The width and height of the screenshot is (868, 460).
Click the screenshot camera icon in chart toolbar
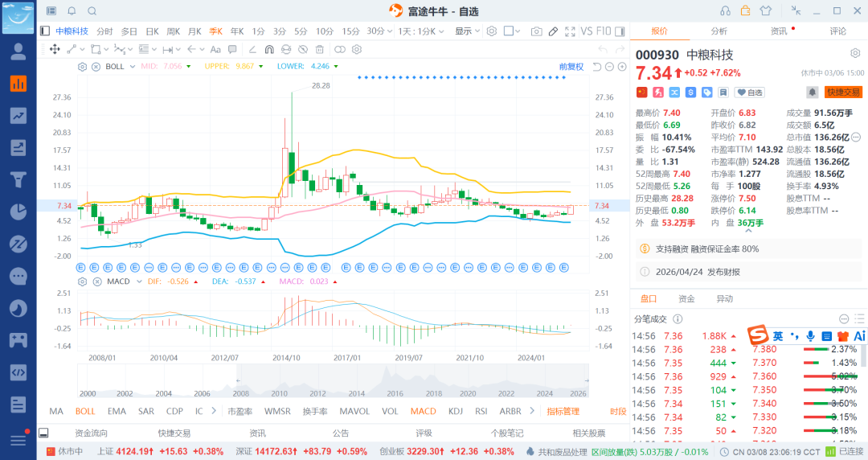point(536,31)
